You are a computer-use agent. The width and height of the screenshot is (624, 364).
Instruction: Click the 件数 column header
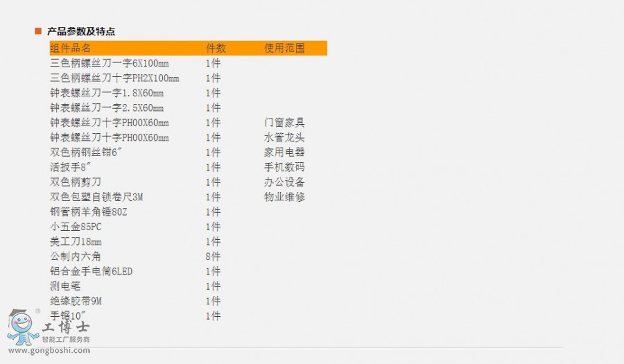pyautogui.click(x=216, y=49)
